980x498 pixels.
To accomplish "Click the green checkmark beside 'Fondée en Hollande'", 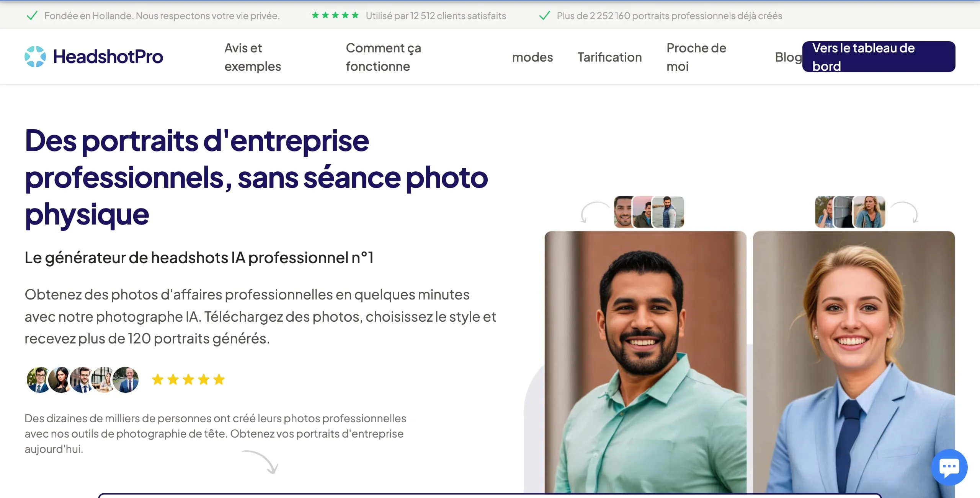I will (32, 16).
